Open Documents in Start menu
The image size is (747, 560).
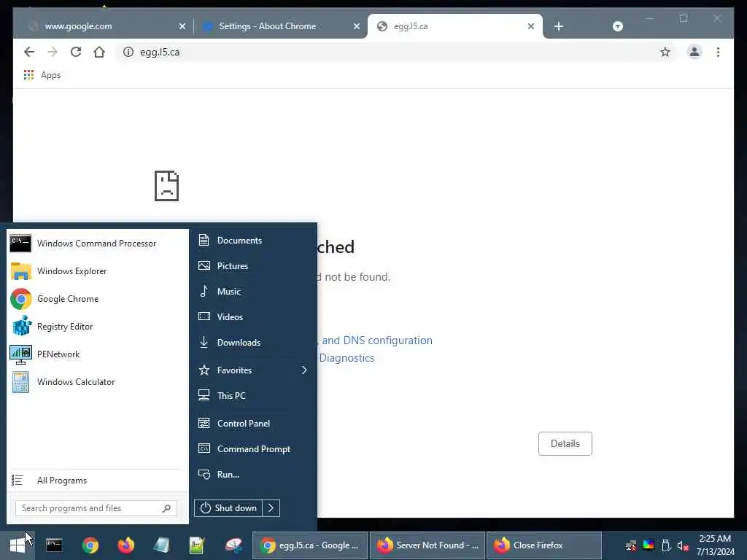tap(252, 241)
